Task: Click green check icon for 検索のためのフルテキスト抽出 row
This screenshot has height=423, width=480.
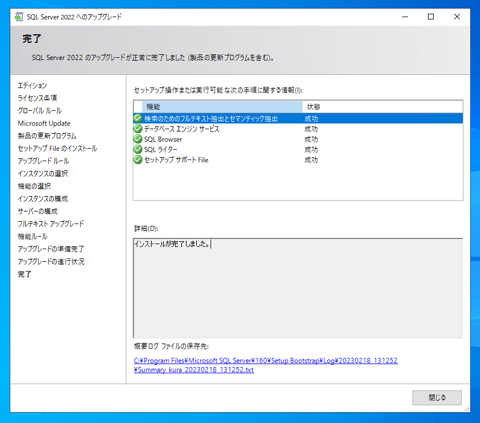Action: (x=138, y=118)
